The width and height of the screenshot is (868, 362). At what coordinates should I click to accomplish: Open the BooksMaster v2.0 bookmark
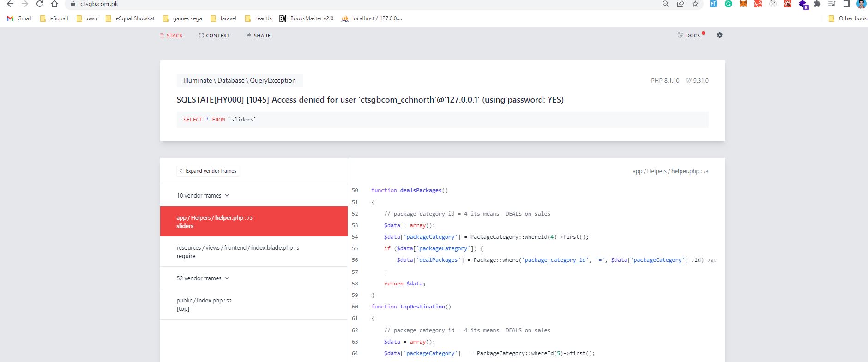pos(307,18)
